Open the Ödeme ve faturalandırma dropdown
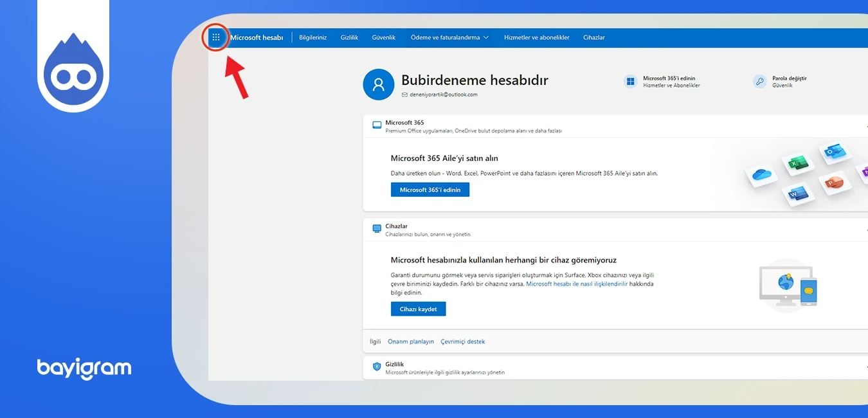This screenshot has height=418, width=868. point(448,37)
